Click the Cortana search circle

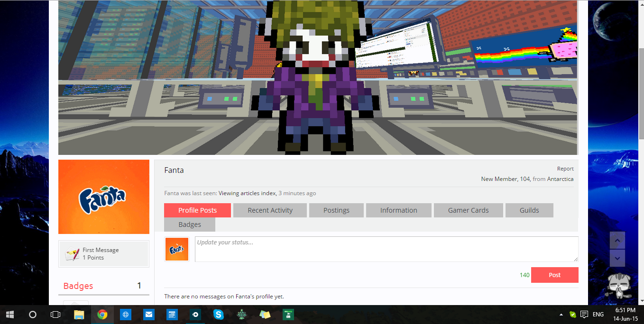[33, 315]
